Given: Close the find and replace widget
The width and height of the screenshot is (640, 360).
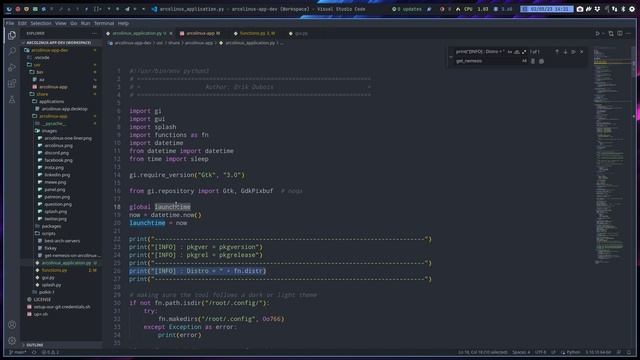Looking at the screenshot, I should tap(582, 52).
